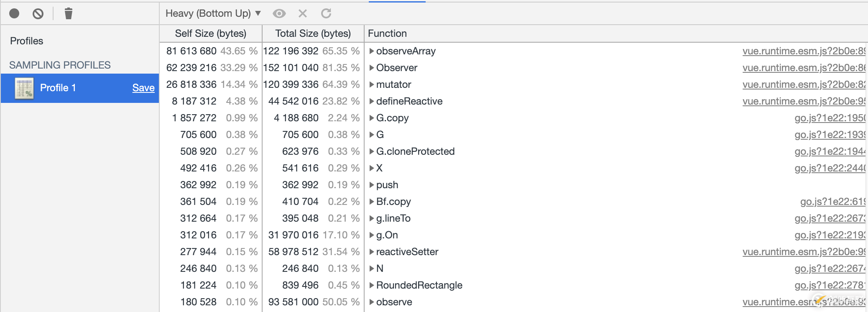
Task: Save Profile 1 via Save link
Action: click(143, 88)
